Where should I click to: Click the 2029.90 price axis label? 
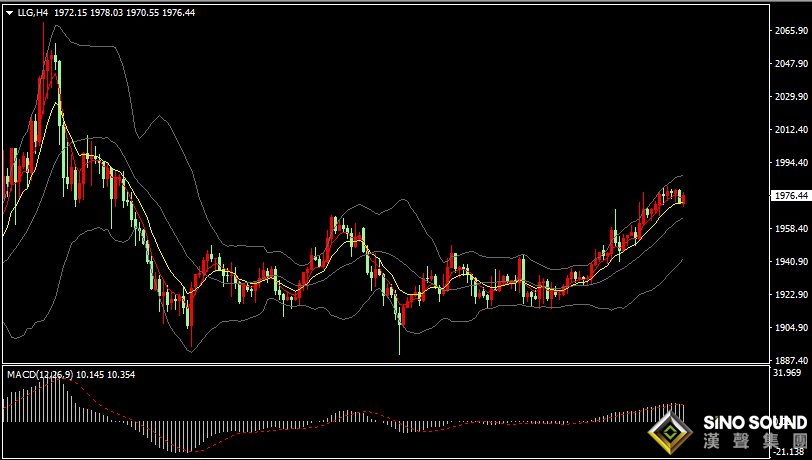[x=791, y=96]
